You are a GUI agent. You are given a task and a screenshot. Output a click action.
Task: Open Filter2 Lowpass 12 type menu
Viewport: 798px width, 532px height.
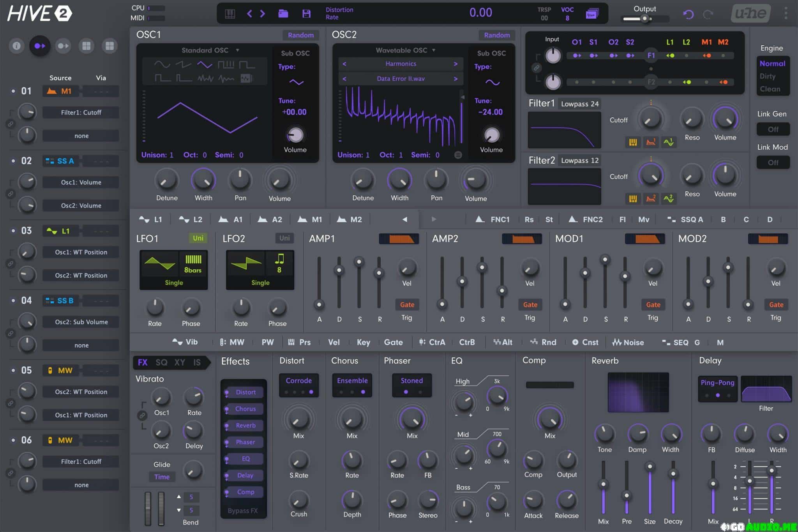click(579, 160)
